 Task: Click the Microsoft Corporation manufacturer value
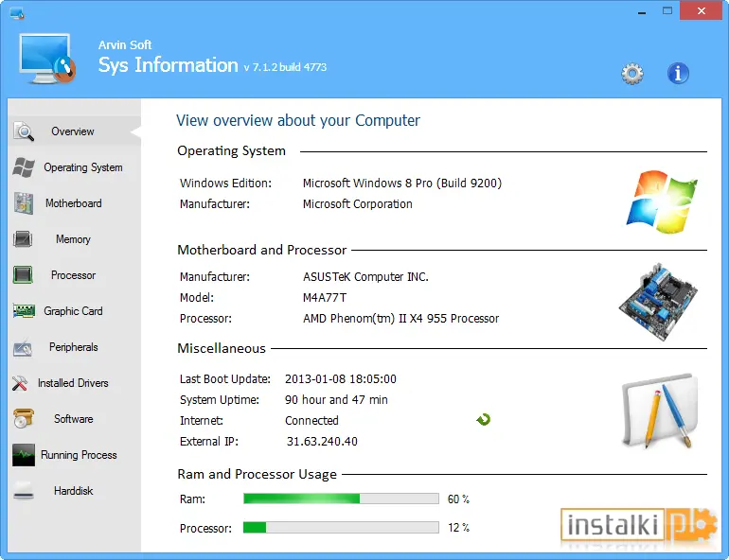click(358, 203)
